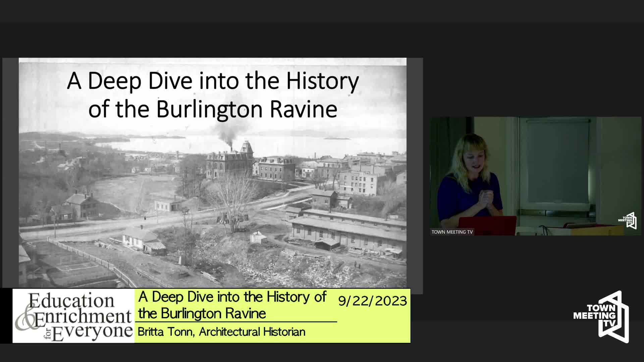Click the slide title 'A Deep Dive into the History'
644x362 pixels.
tap(213, 81)
